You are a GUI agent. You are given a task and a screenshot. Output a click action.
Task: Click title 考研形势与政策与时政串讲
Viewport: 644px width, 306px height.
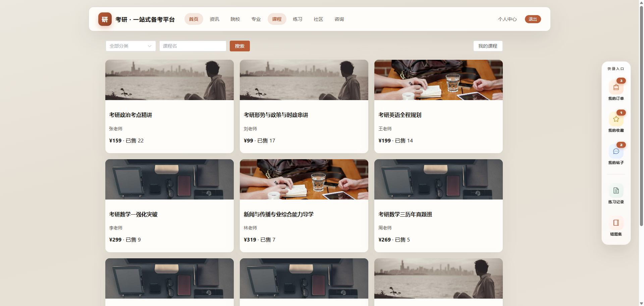click(x=276, y=115)
